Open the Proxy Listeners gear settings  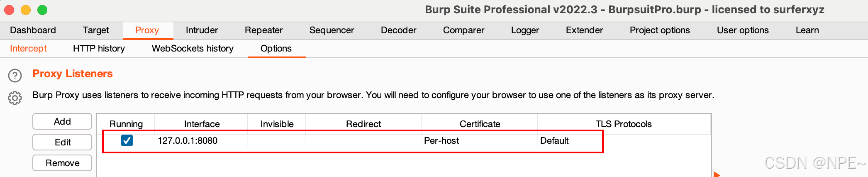(15, 98)
